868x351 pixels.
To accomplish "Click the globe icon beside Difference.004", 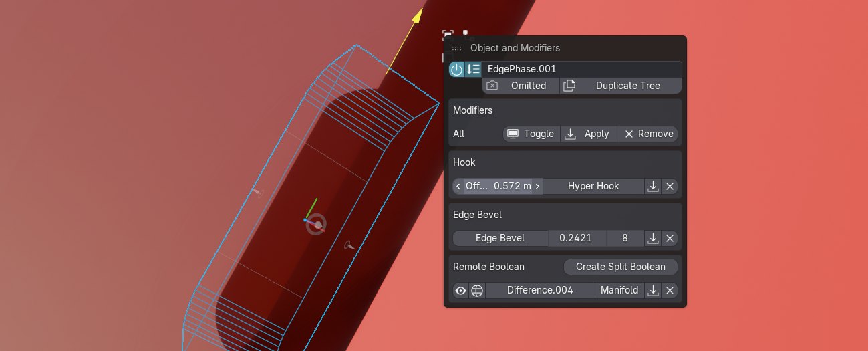I will 477,290.
